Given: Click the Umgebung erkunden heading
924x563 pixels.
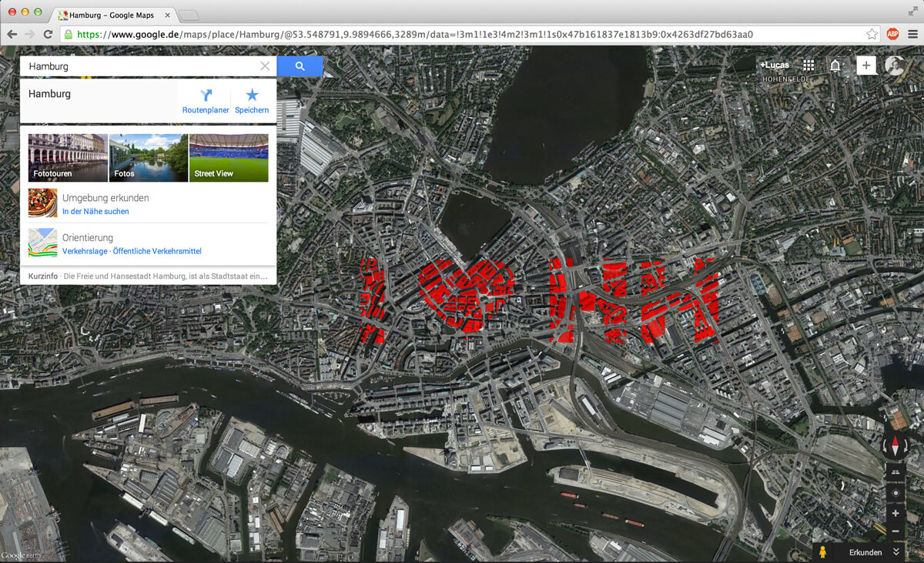Looking at the screenshot, I should pos(105,198).
